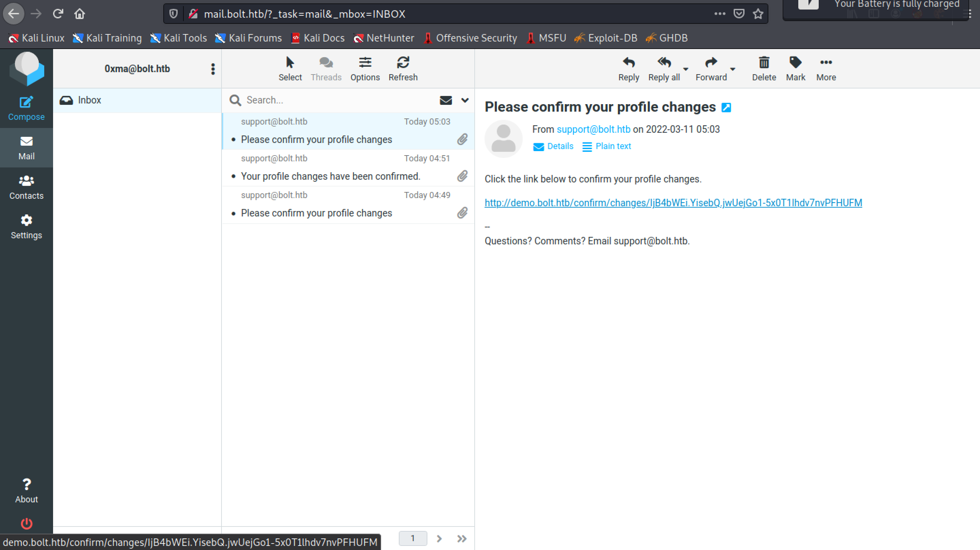Click Compose to write a new email
Image resolution: width=980 pixels, height=550 pixels.
(x=26, y=109)
